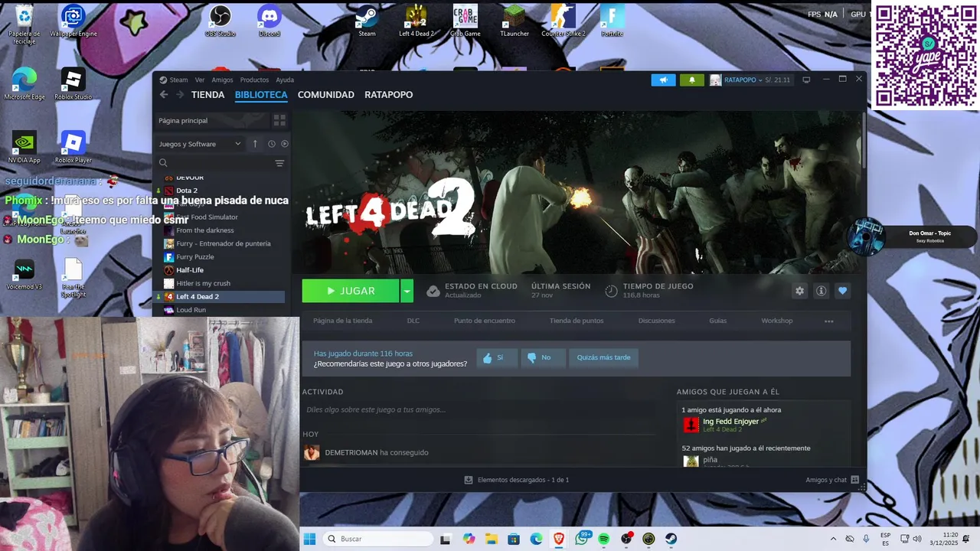The width and height of the screenshot is (980, 551).
Task: Open the RATAPOPO profile tab
Action: (x=388, y=95)
